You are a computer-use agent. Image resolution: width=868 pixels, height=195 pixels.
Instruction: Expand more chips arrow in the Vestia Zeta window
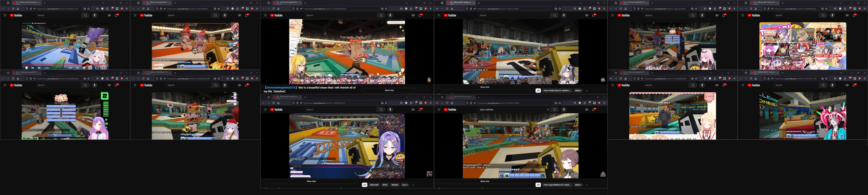pos(587,90)
